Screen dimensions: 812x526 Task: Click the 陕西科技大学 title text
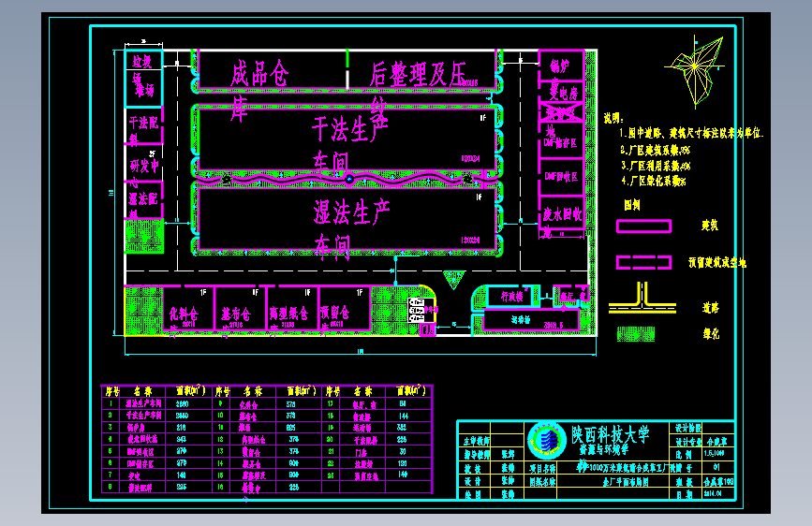point(611,435)
